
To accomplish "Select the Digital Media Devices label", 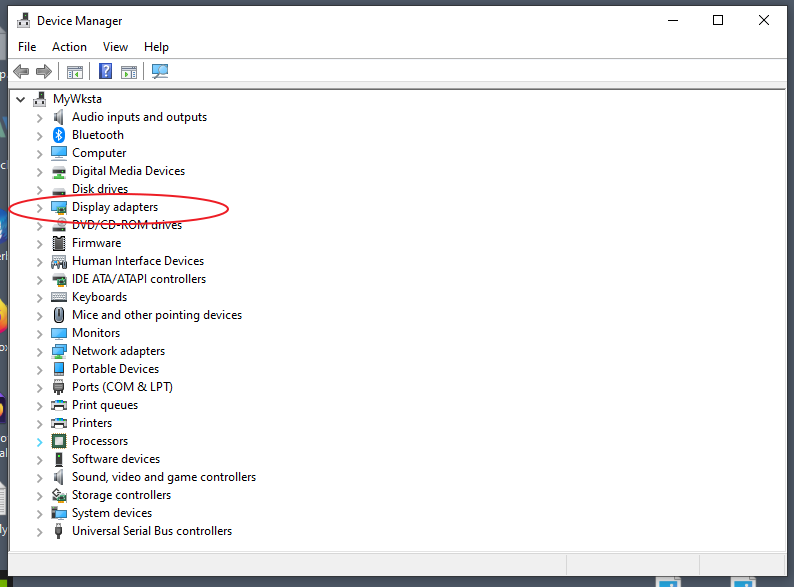I will (x=129, y=171).
